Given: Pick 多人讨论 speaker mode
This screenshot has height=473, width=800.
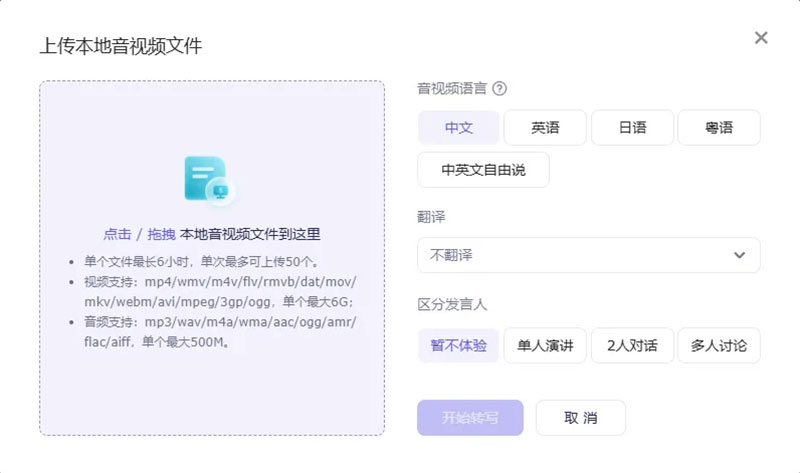Looking at the screenshot, I should point(718,345).
